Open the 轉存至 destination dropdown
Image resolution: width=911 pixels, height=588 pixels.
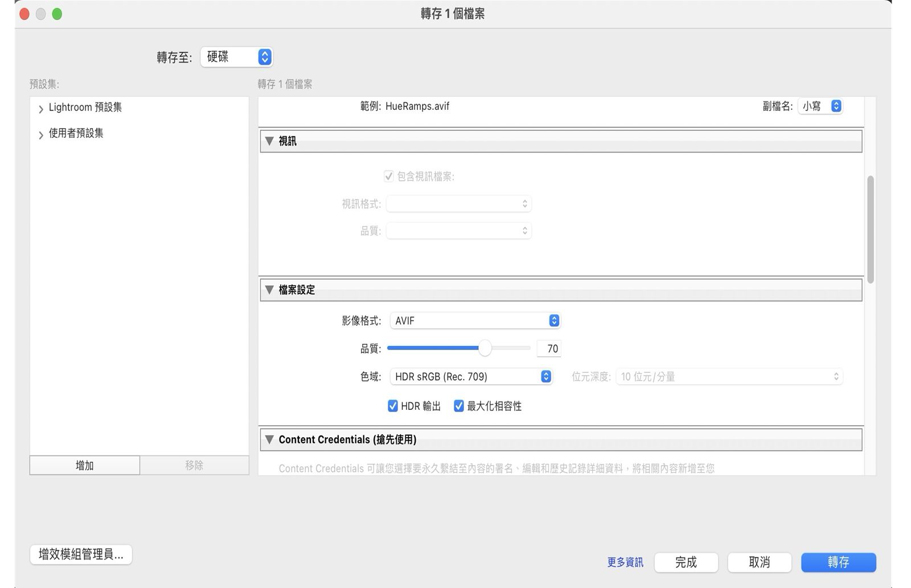click(x=236, y=57)
